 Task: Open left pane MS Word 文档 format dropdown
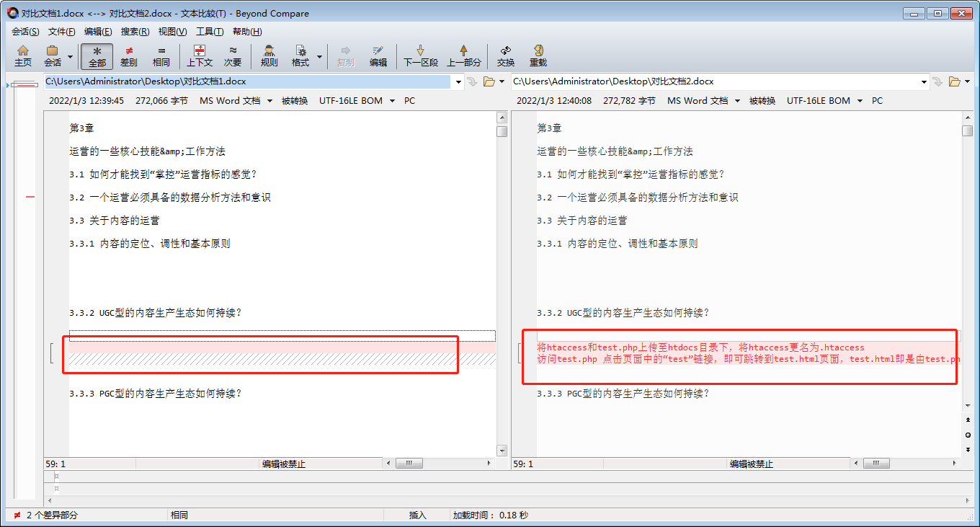pyautogui.click(x=236, y=101)
